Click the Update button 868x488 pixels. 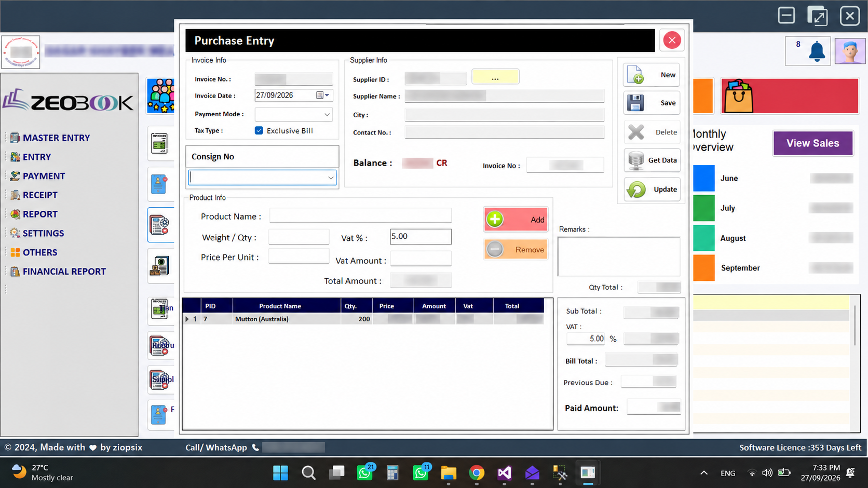tap(652, 189)
